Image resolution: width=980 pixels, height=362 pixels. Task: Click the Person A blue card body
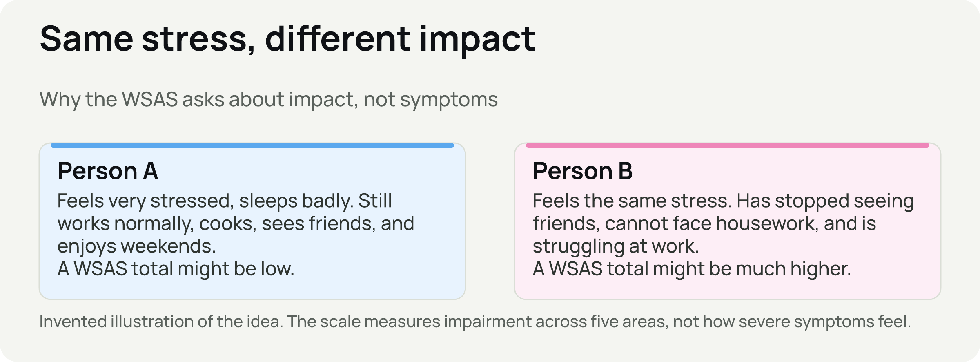tap(252, 221)
